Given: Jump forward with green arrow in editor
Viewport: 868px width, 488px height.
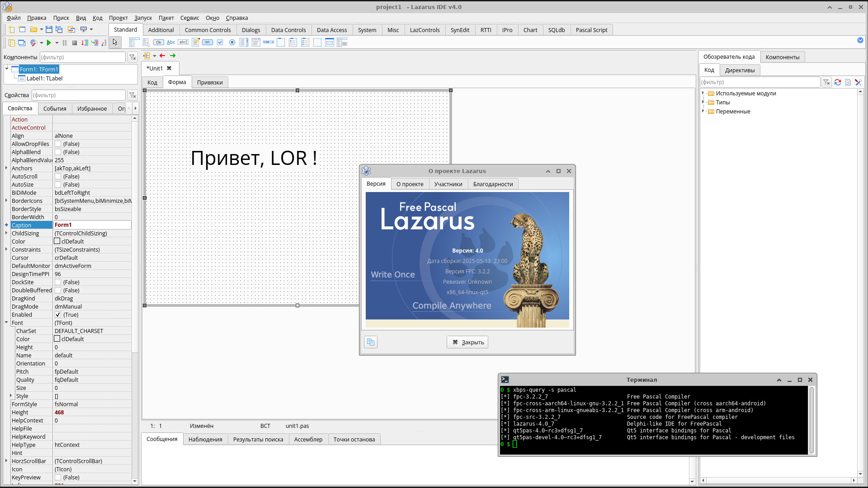Looking at the screenshot, I should pyautogui.click(x=173, y=56).
